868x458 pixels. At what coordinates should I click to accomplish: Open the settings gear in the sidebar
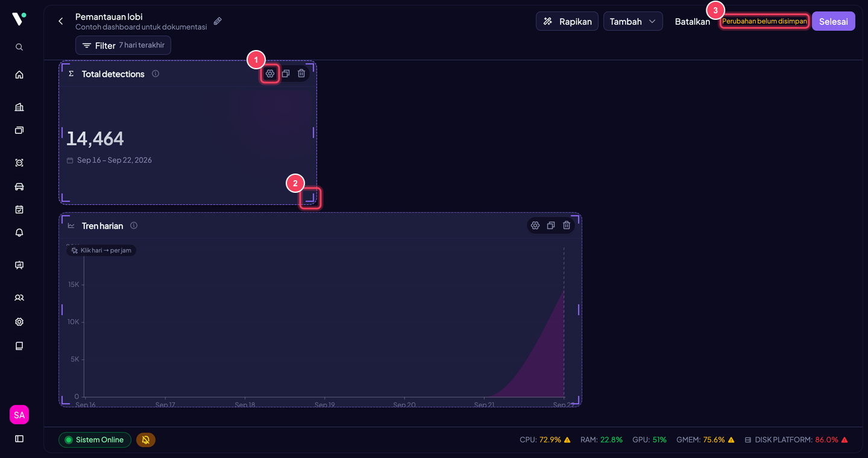(x=19, y=322)
